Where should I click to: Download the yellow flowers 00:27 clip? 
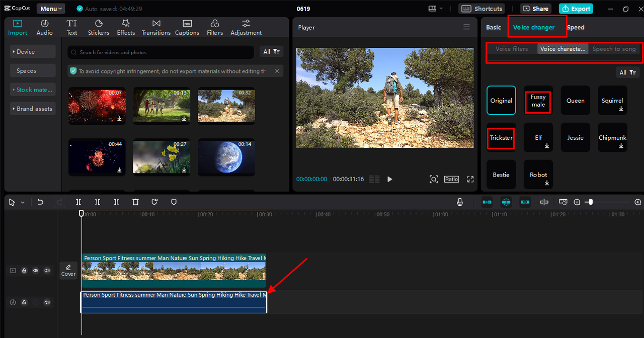coord(184,170)
